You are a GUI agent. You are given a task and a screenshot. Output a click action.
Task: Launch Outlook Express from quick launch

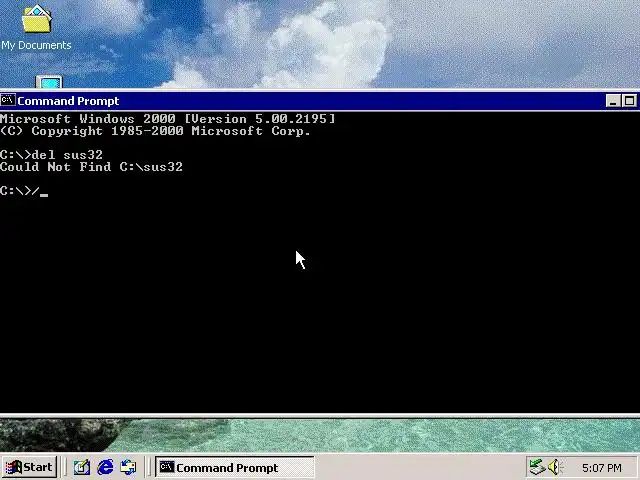click(x=128, y=467)
